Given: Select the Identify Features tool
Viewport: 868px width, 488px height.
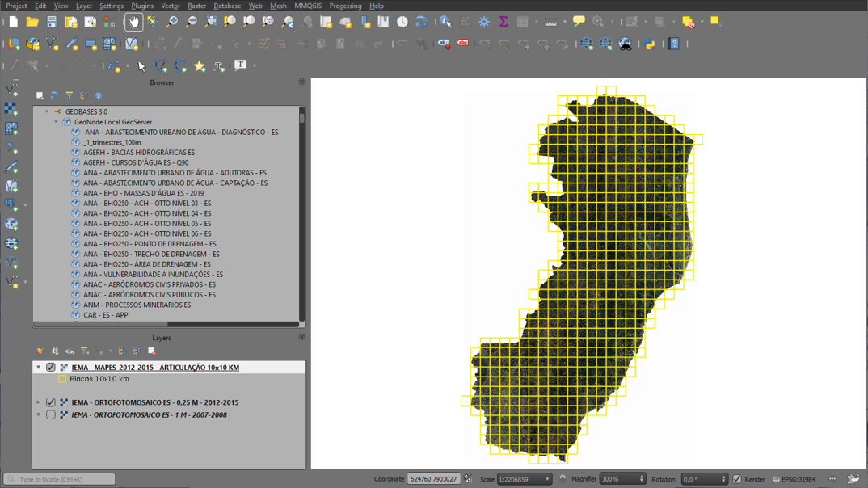Looking at the screenshot, I should [x=445, y=22].
